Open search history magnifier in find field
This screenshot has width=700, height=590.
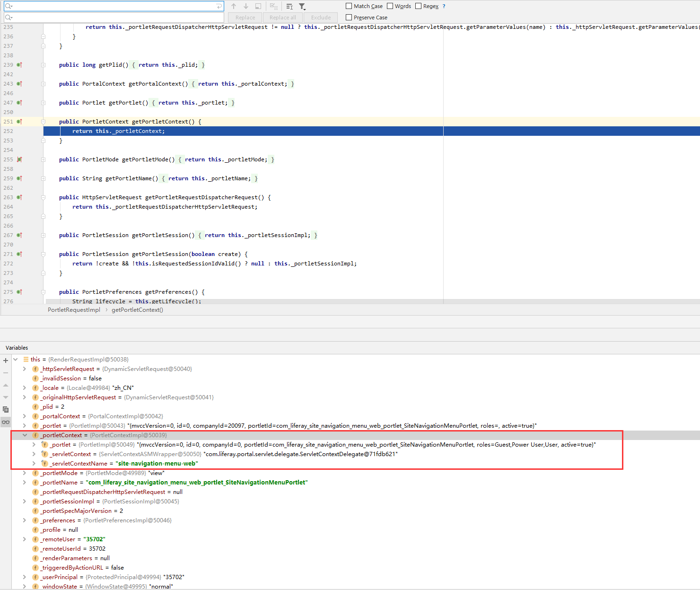pos(9,6)
